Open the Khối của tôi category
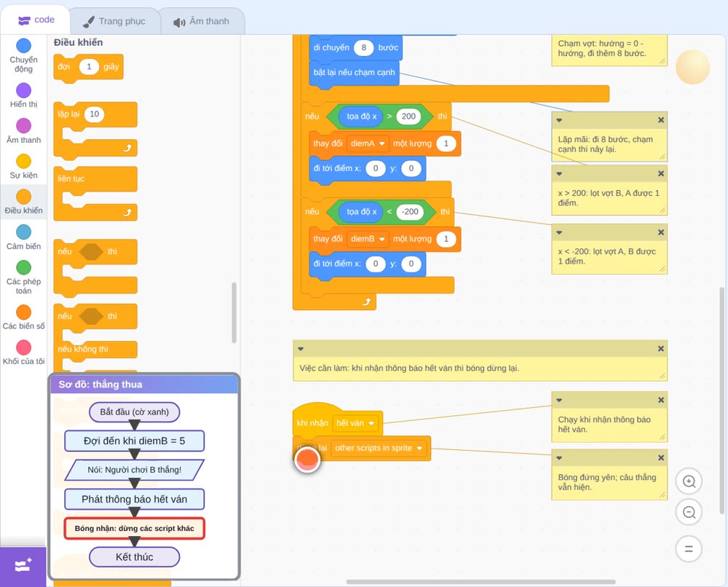 tap(24, 352)
